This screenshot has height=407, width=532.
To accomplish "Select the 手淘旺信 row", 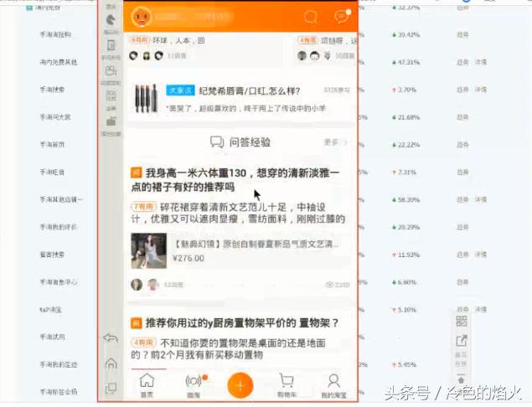I will 52,173.
